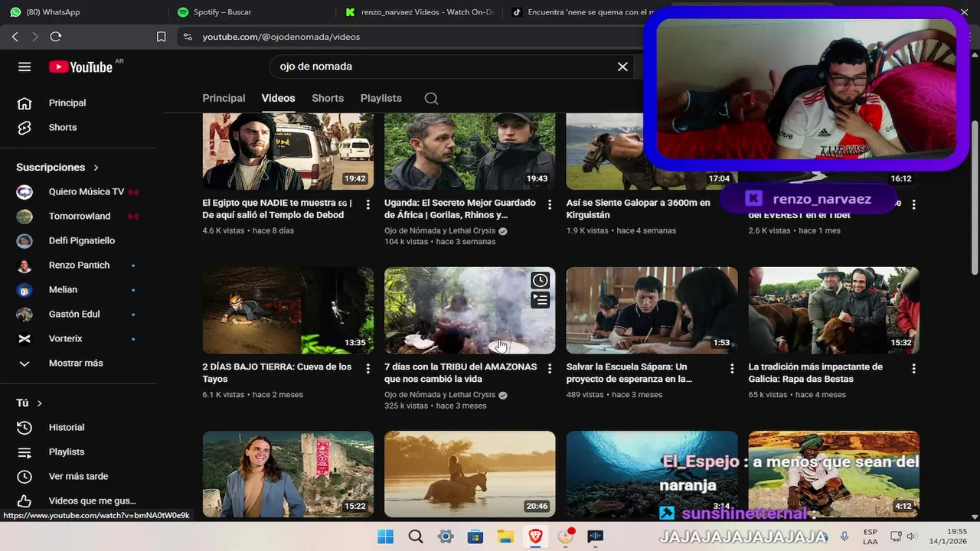Open the Egipto Templo de Debod thumbnail
This screenshot has height=551, width=980.
pos(288,152)
